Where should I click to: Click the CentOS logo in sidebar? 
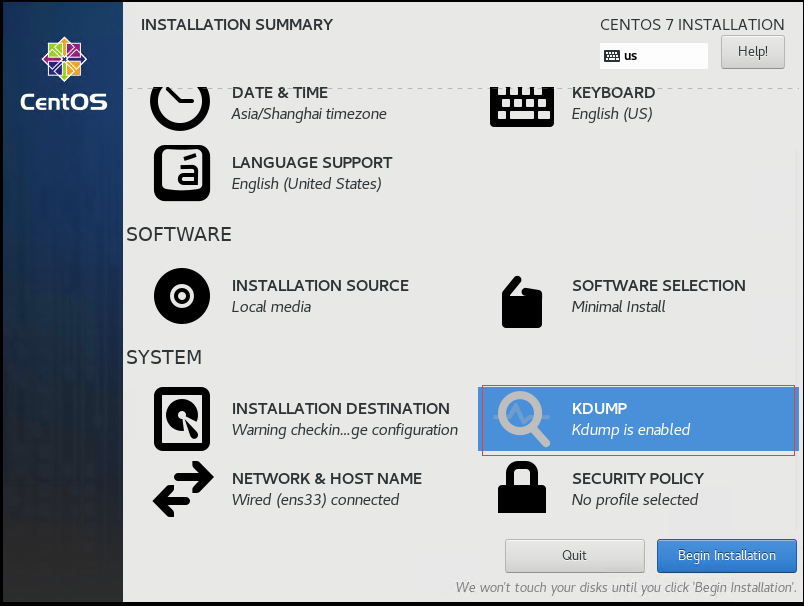click(64, 74)
